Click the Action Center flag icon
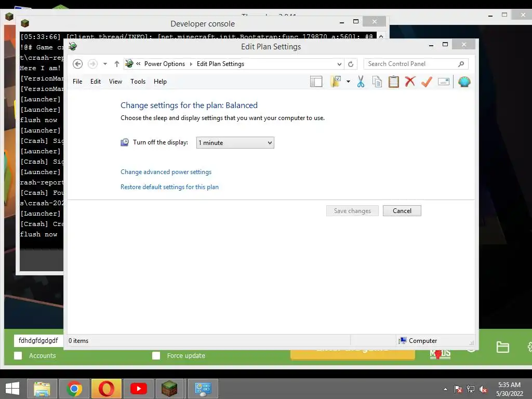Viewport: 532px width, 399px height. pyautogui.click(x=458, y=389)
